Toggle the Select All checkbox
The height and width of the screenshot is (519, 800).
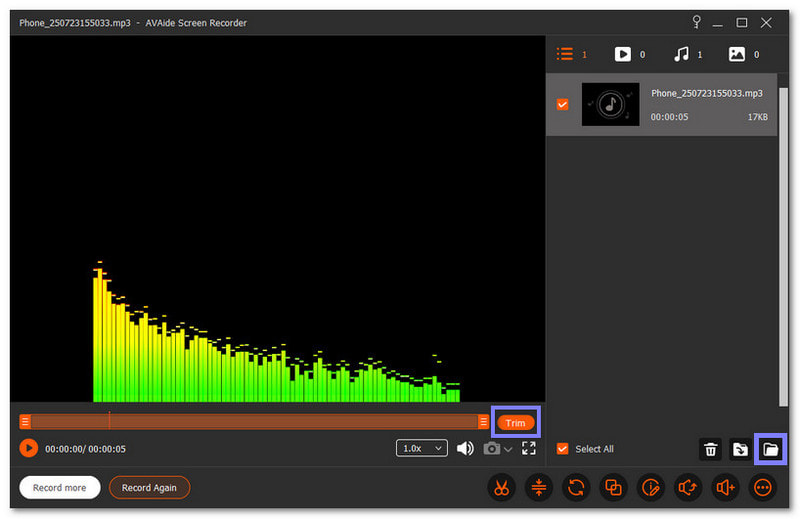[x=562, y=449]
